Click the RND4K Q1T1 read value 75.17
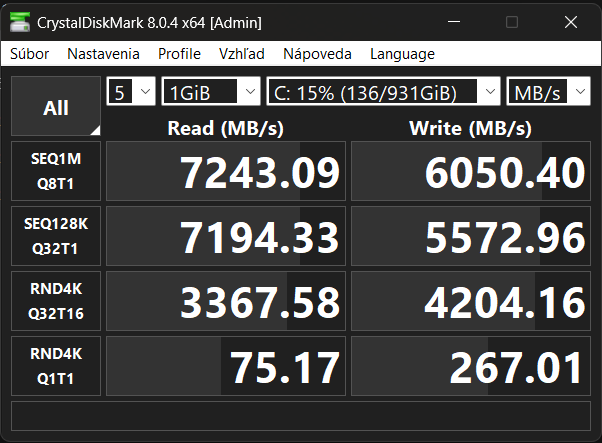 pos(226,366)
